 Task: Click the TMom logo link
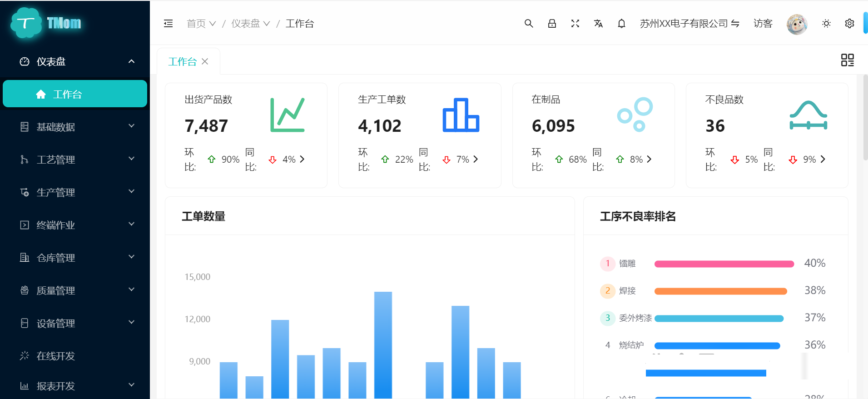45,23
